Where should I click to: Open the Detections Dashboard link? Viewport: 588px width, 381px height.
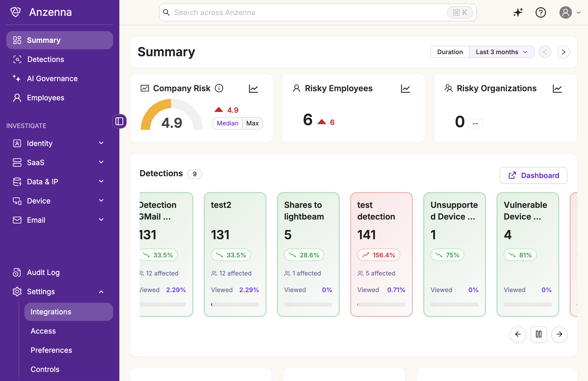[x=533, y=175]
